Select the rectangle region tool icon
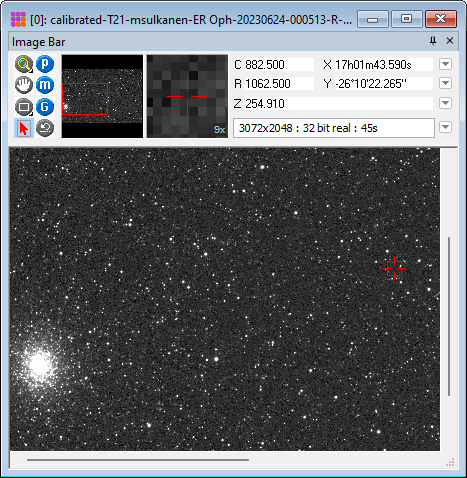467x478 pixels. click(24, 107)
